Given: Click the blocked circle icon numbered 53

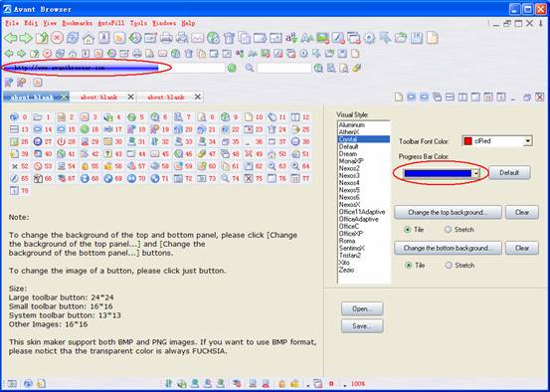Looking at the screenshot, I should pos(38,166).
